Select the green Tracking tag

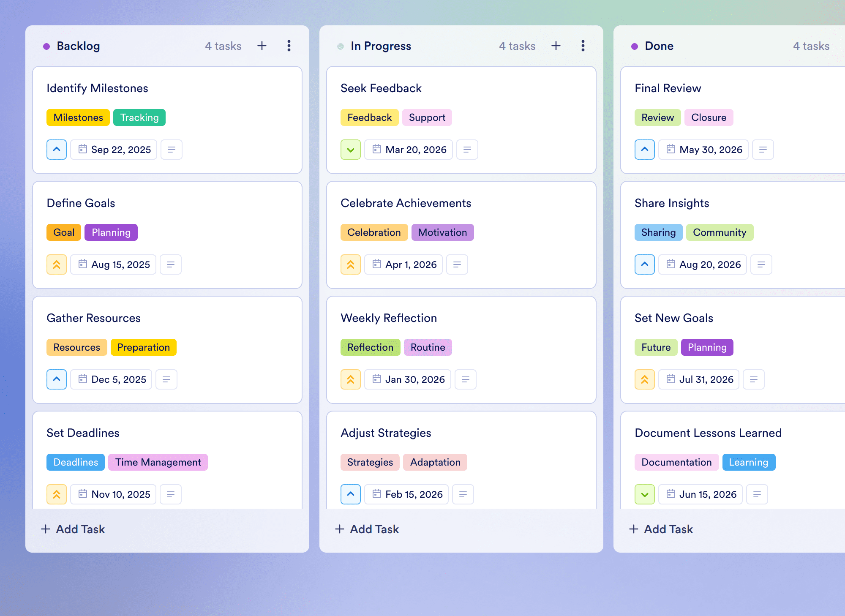coord(139,117)
